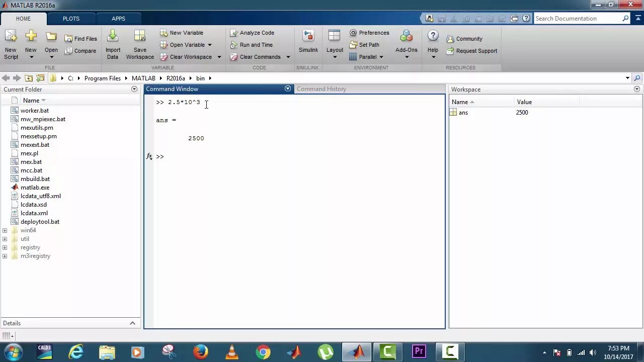644x362 pixels.
Task: Launch Find Files tool
Action: pyautogui.click(x=80, y=39)
